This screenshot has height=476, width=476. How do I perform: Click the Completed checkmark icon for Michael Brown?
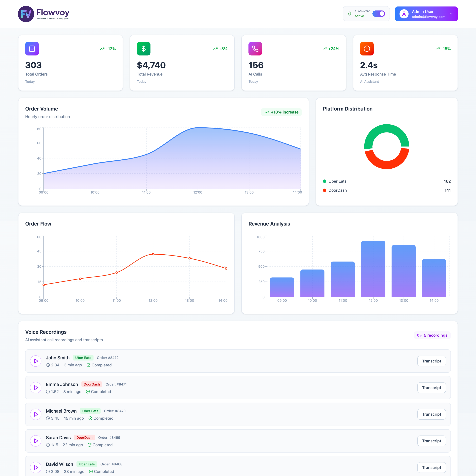click(x=90, y=418)
